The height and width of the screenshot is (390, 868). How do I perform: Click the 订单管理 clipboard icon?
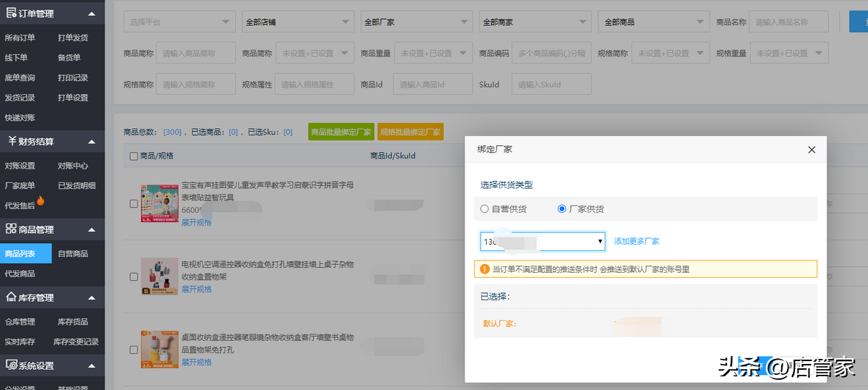[12, 14]
